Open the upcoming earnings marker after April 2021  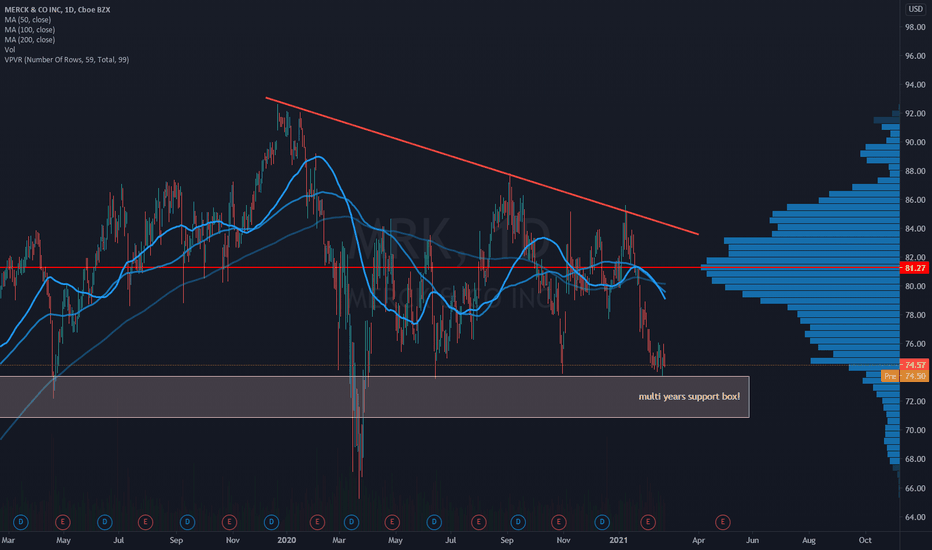coord(723,522)
